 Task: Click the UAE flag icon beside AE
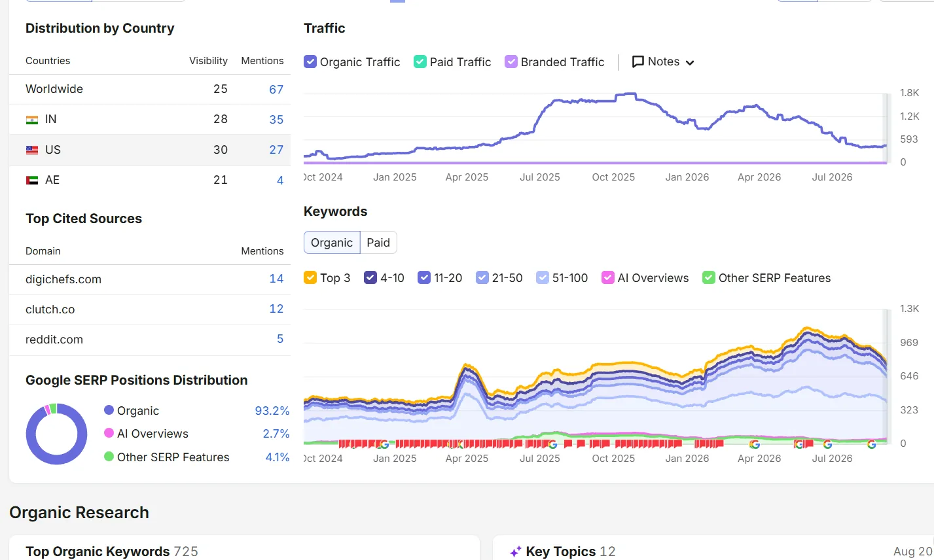tap(32, 180)
